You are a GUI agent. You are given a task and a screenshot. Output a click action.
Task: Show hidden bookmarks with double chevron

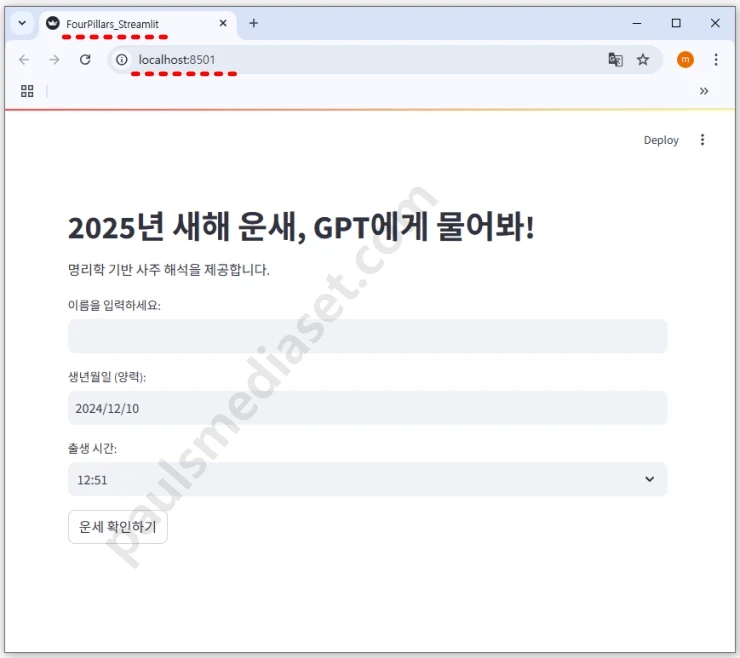click(x=704, y=91)
